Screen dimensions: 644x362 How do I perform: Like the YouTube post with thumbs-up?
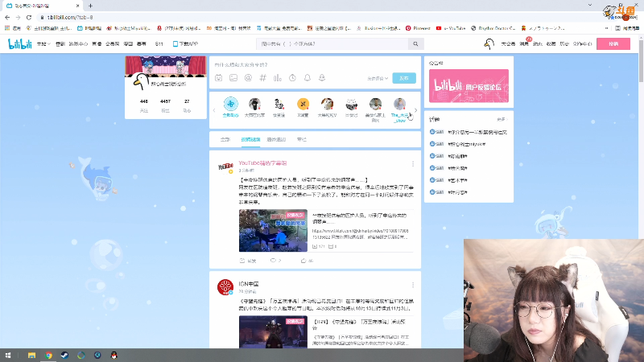pyautogui.click(x=307, y=261)
